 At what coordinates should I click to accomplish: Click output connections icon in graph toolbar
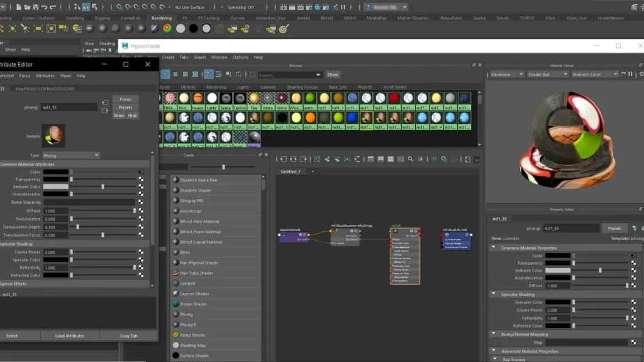pyautogui.click(x=304, y=159)
